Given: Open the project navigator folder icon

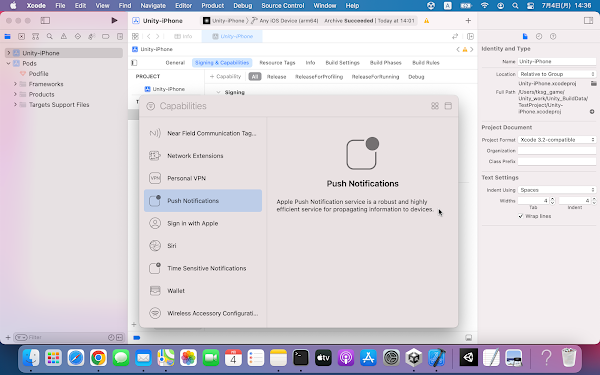Looking at the screenshot, I should pyautogui.click(x=7, y=36).
